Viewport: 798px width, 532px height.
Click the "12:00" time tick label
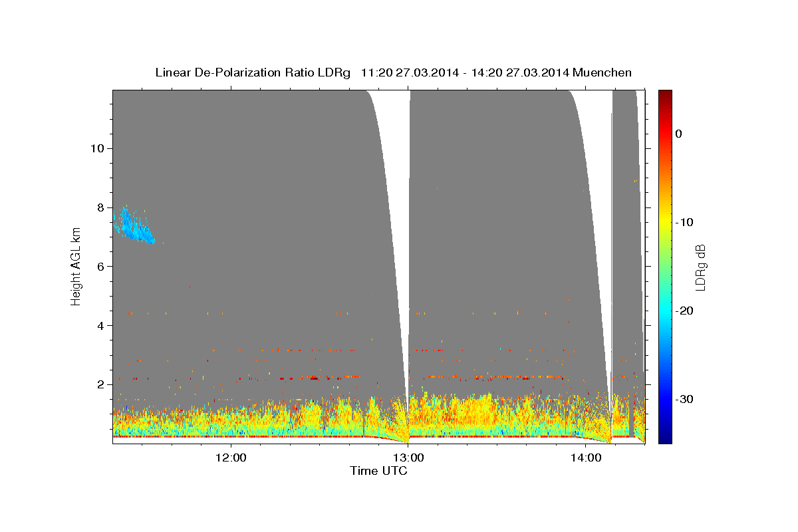click(231, 458)
